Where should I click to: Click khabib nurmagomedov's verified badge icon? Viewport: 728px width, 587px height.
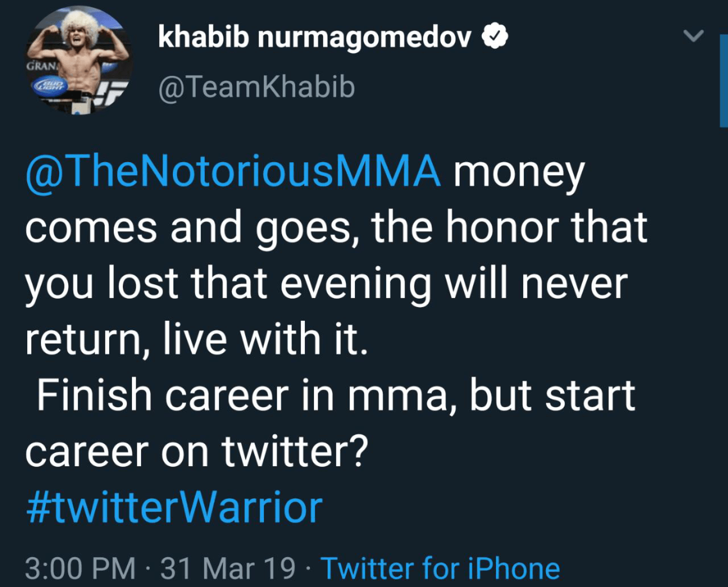click(494, 36)
